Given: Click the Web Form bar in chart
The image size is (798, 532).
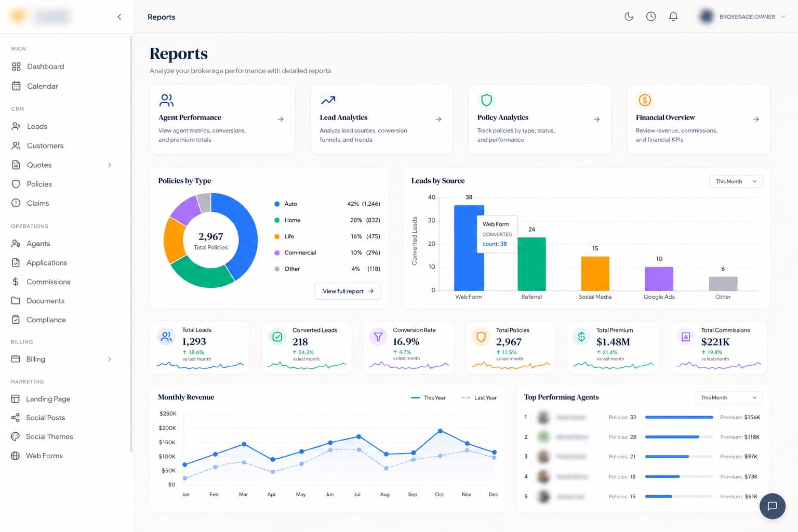Looking at the screenshot, I should point(469,248).
